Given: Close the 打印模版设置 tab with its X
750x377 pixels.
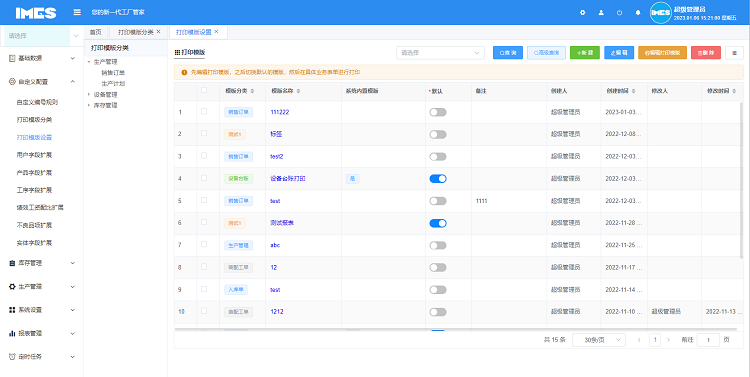Looking at the screenshot, I should pos(216,32).
